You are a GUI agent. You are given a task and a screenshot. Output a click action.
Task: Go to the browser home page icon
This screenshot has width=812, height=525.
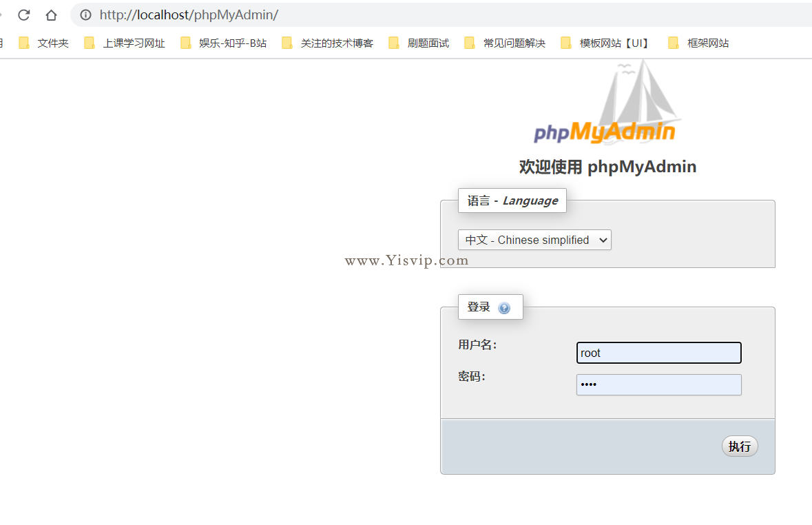point(51,15)
